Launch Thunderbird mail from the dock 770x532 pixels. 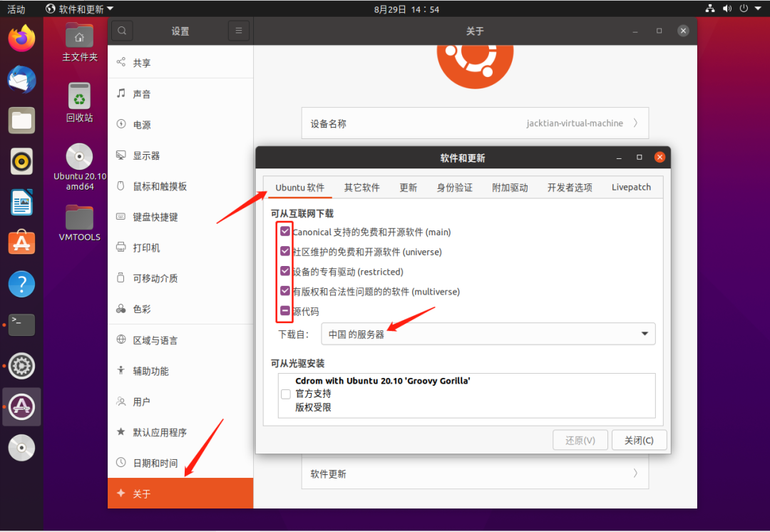click(x=21, y=80)
